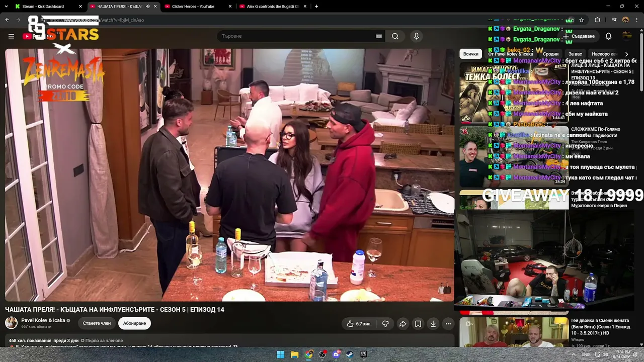This screenshot has height=362, width=644.
Task: Click the Станете член button
Action: click(x=97, y=323)
